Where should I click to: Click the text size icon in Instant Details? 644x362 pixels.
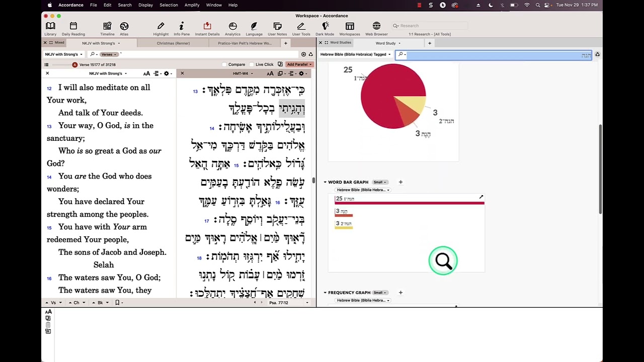48,312
